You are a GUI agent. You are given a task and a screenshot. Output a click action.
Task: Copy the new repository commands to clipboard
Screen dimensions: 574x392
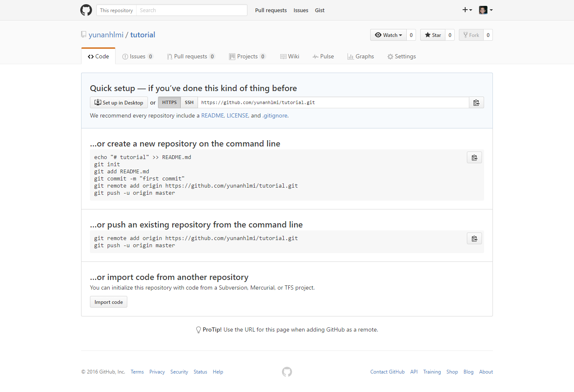click(x=474, y=158)
